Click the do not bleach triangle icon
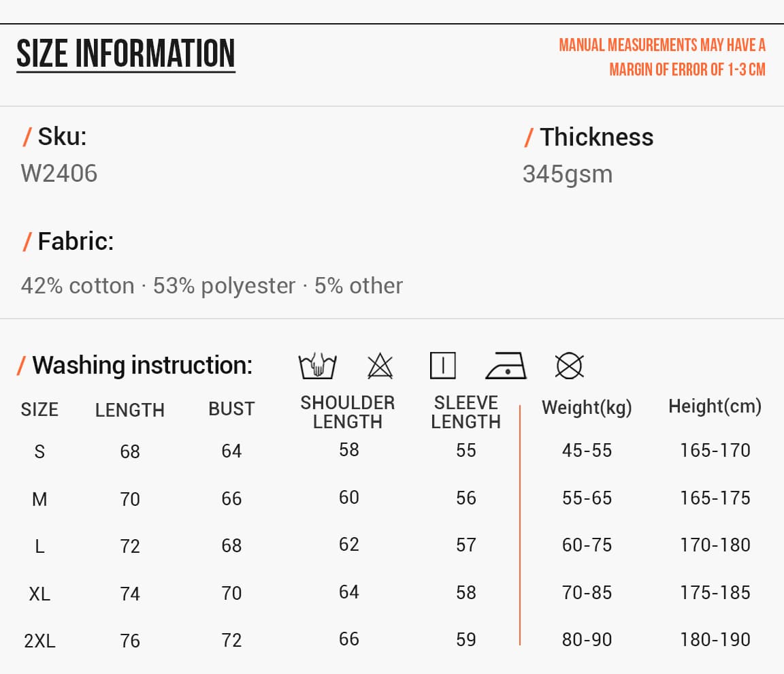784x674 pixels. point(380,366)
